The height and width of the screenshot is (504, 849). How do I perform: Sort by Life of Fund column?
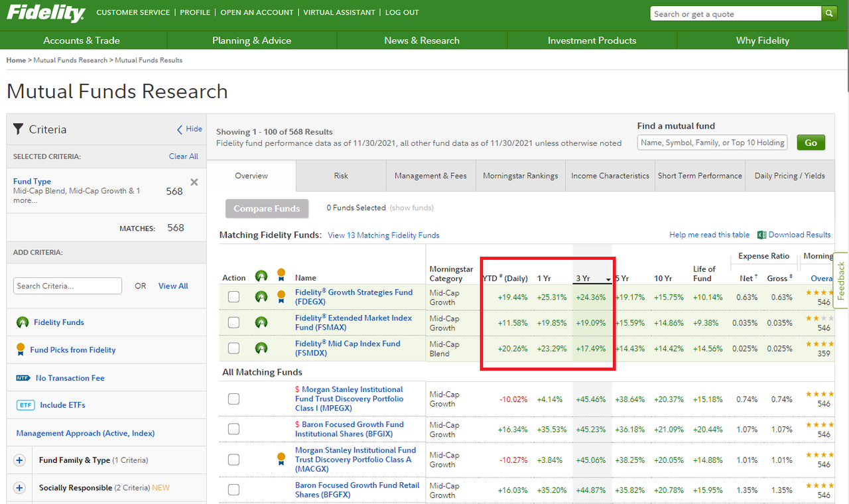click(x=704, y=273)
